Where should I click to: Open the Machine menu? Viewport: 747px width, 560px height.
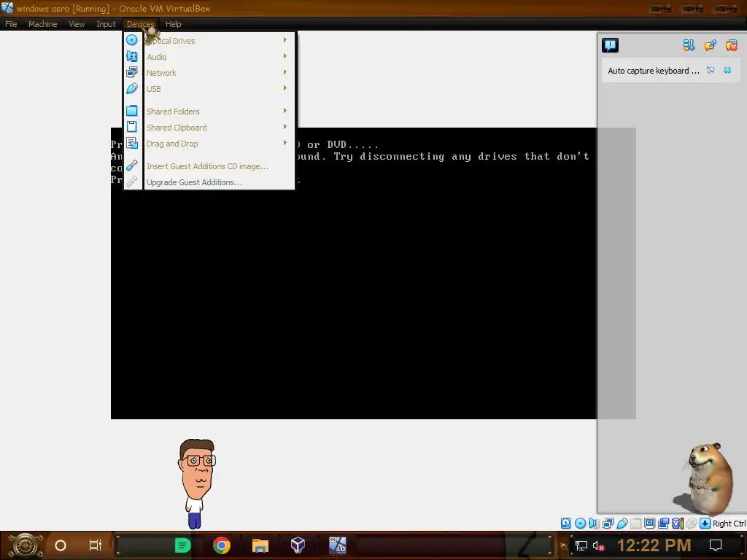42,24
